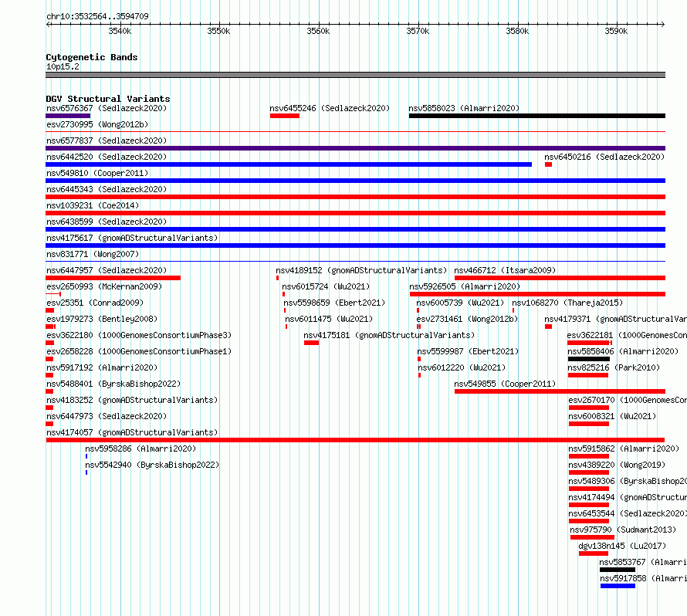Click nsv6015724 (Wu2021) label
The height and width of the screenshot is (616, 687).
tap(326, 286)
